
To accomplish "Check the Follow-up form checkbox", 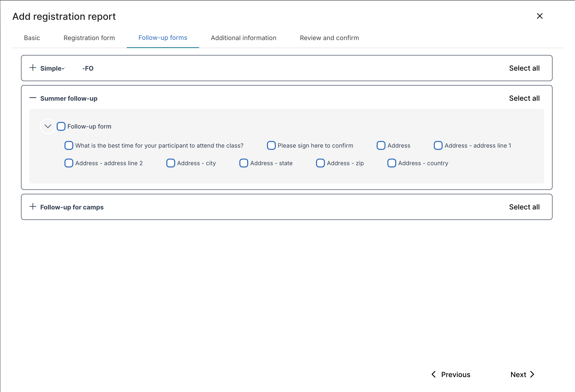I will 61,126.
